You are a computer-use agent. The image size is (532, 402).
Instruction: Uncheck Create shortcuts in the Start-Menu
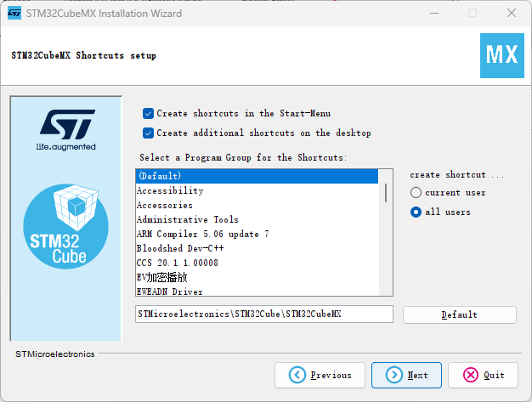pyautogui.click(x=148, y=114)
